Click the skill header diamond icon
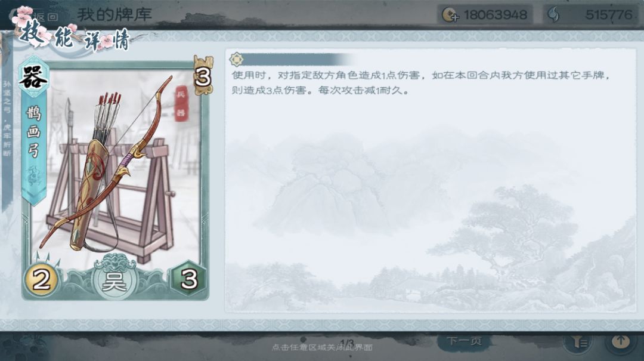 tap(236, 60)
